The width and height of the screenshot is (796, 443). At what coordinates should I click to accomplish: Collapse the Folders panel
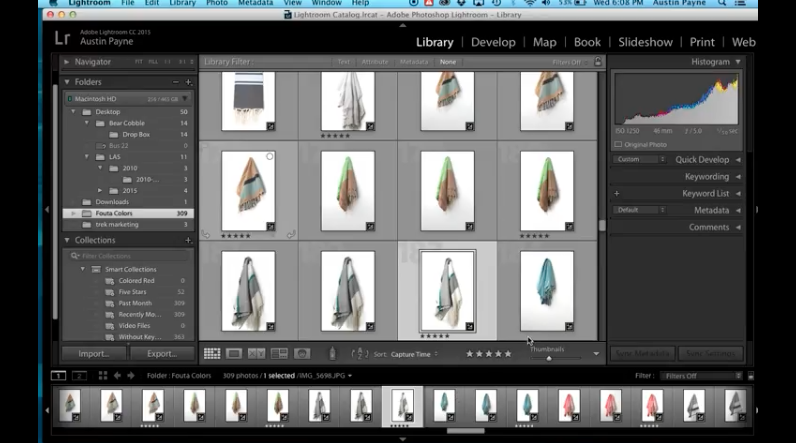[x=67, y=82]
